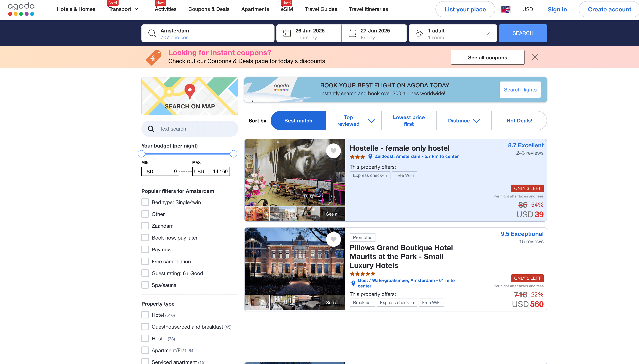Click Text search input field

(x=190, y=129)
